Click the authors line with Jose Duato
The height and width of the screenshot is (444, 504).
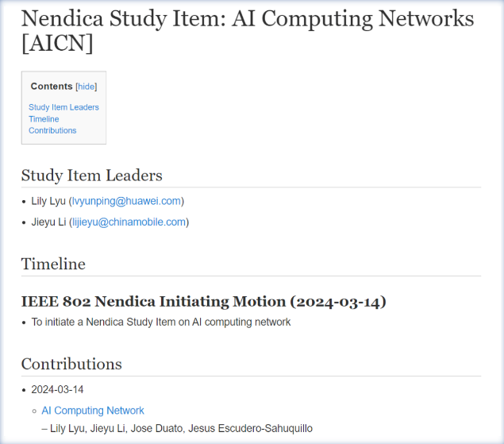click(x=177, y=429)
